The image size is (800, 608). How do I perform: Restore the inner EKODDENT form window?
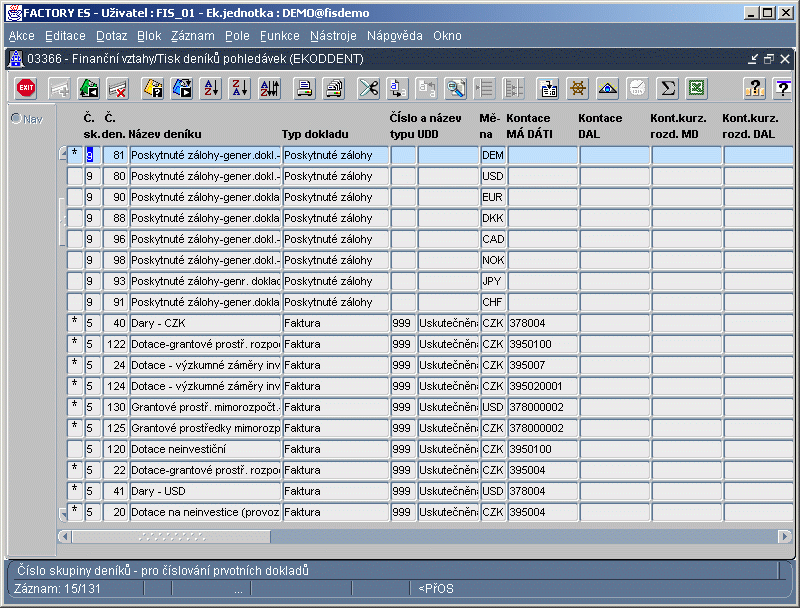[x=769, y=59]
